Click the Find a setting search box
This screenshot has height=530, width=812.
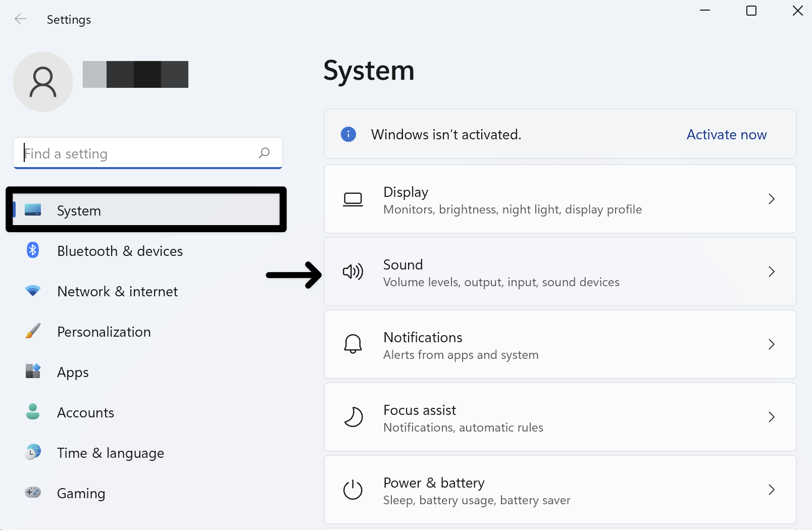pos(148,153)
